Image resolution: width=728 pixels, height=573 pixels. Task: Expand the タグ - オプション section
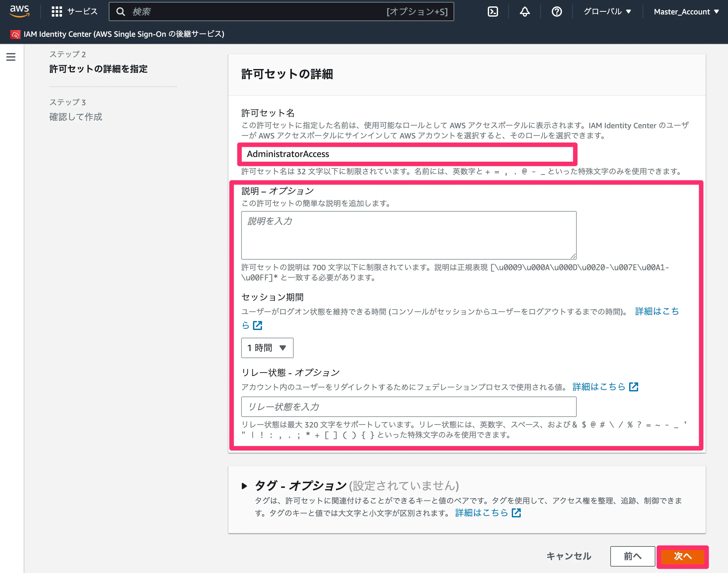pos(244,485)
